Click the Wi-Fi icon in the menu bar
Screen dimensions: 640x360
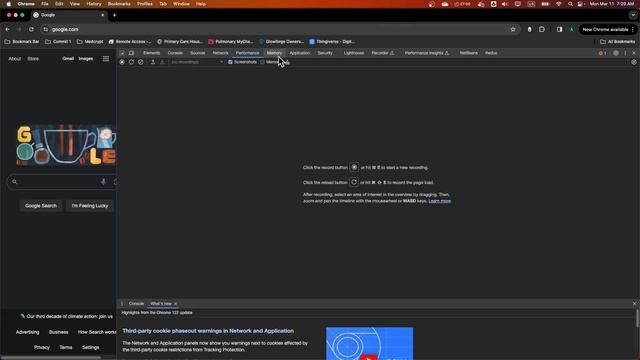pos(559,4)
